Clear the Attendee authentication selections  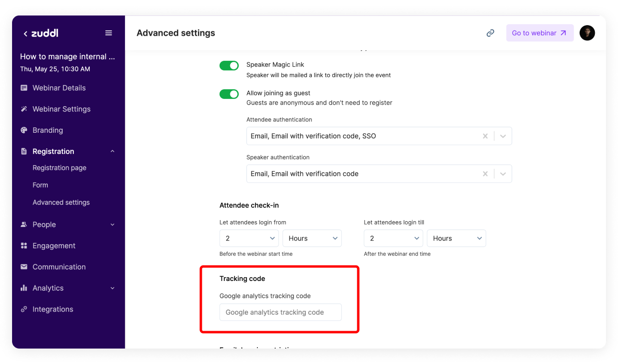pyautogui.click(x=485, y=136)
